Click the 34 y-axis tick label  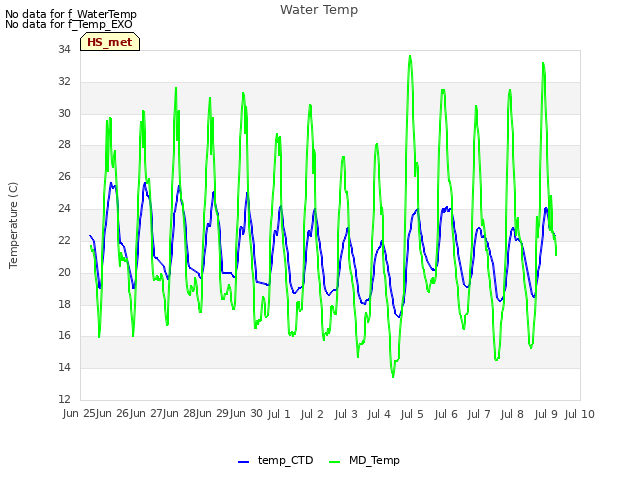tap(64, 49)
